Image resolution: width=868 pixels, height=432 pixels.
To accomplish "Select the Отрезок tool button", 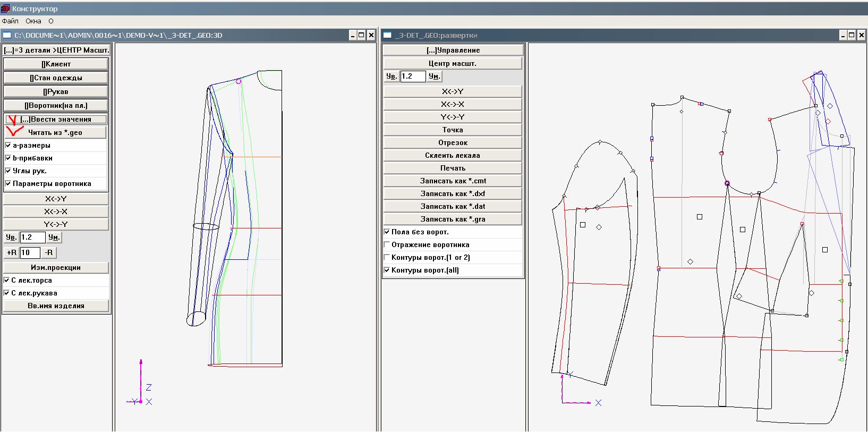I will pos(453,142).
